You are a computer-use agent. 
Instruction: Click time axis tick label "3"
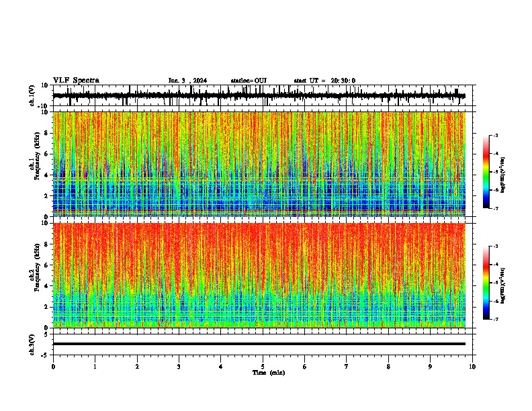tap(179, 367)
